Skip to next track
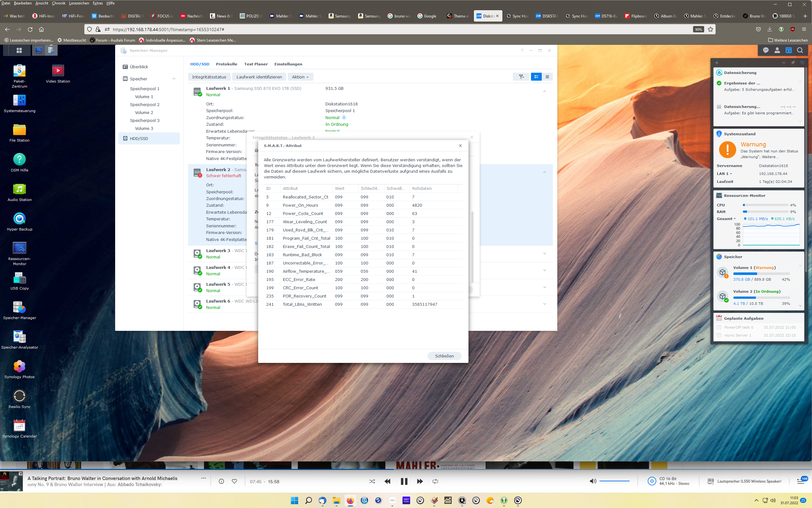The image size is (812, 508). (420, 481)
